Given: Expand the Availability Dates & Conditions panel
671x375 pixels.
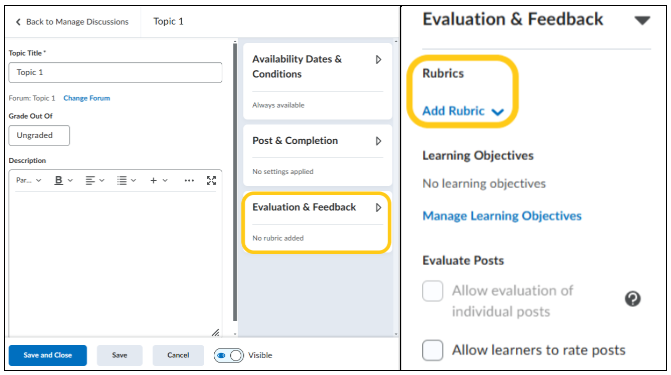Looking at the screenshot, I should [378, 60].
